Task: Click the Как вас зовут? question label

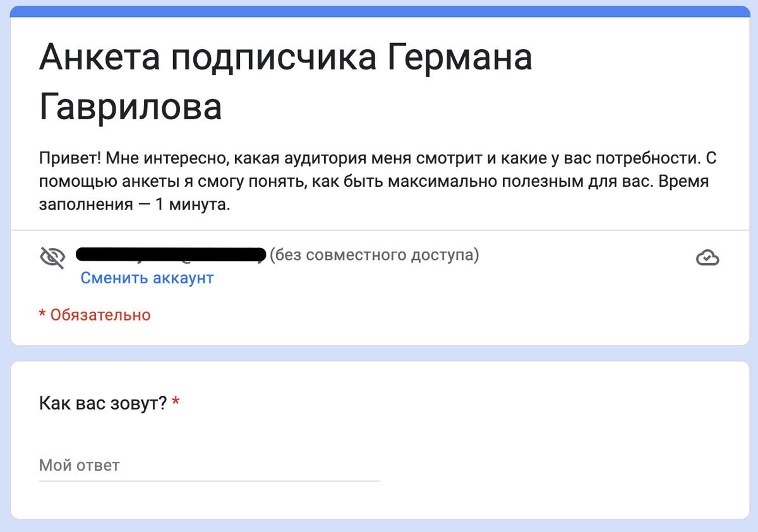Action: tap(103, 403)
